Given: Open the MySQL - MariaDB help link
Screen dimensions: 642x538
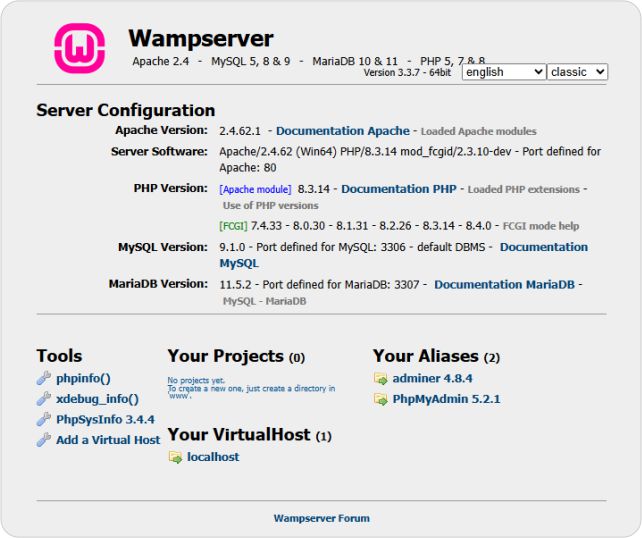Looking at the screenshot, I should [x=264, y=301].
